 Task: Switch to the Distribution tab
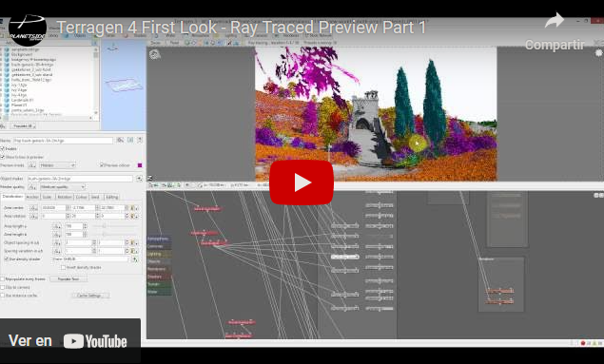12,197
